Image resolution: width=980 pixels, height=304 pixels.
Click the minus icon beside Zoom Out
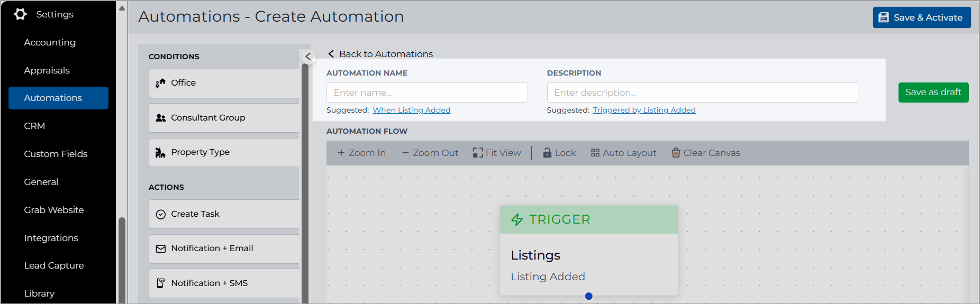click(x=405, y=153)
